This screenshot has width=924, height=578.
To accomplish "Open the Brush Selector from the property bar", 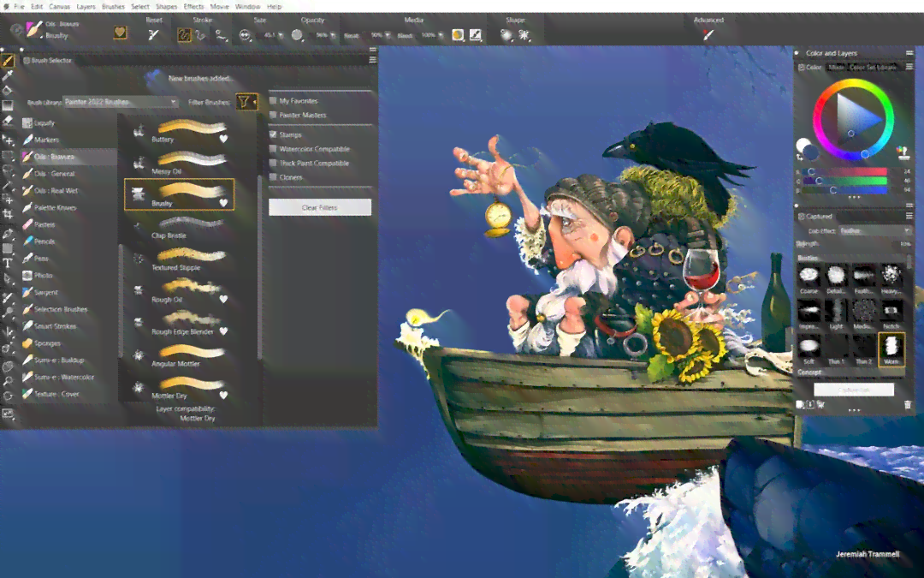I will click(x=34, y=29).
